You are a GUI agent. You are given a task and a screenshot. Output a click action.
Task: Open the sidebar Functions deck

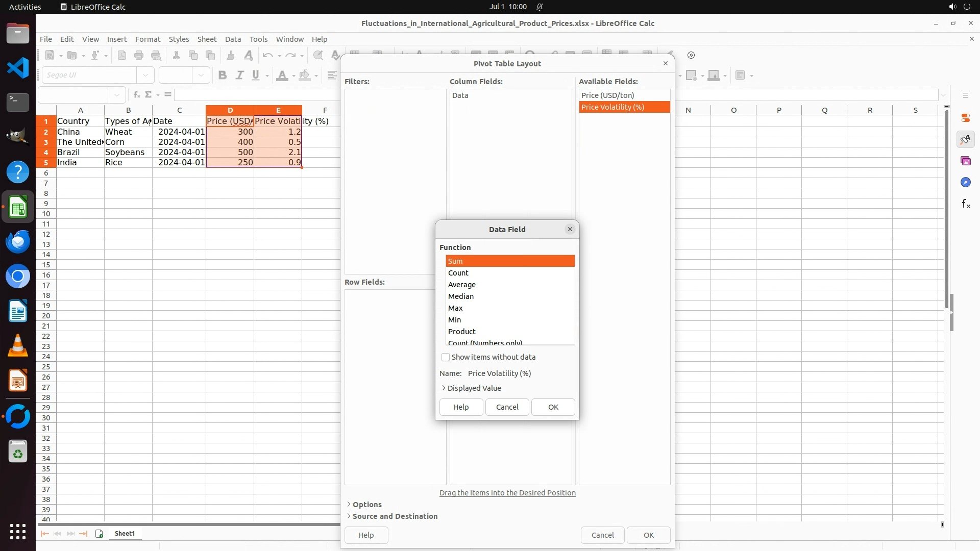point(965,204)
